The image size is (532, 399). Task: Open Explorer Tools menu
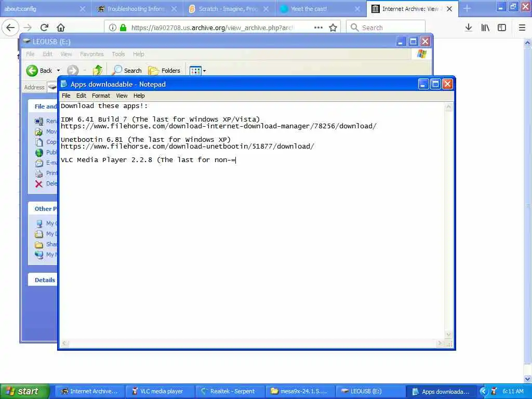point(118,54)
